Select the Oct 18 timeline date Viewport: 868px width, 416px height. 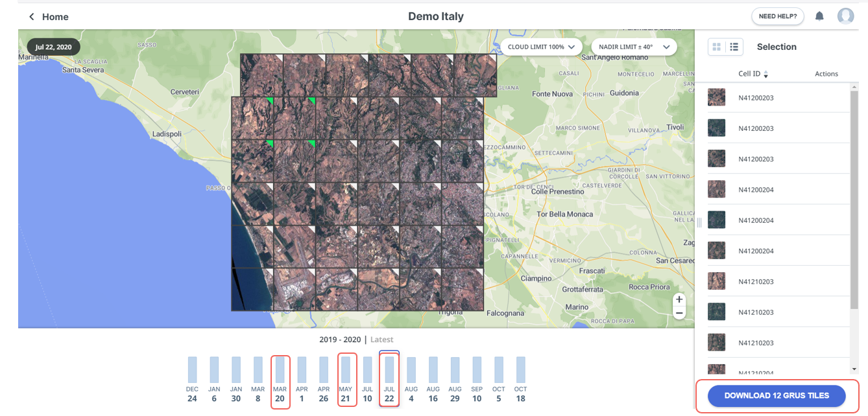[520, 380]
